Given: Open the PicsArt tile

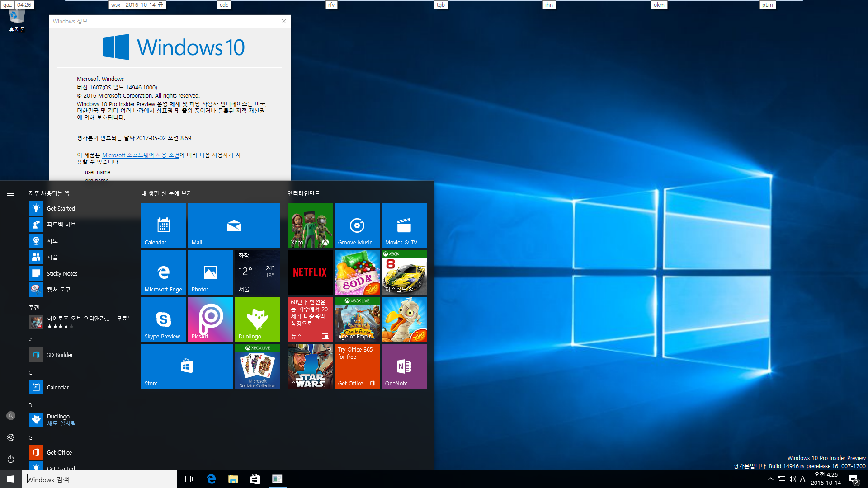Looking at the screenshot, I should 210,319.
